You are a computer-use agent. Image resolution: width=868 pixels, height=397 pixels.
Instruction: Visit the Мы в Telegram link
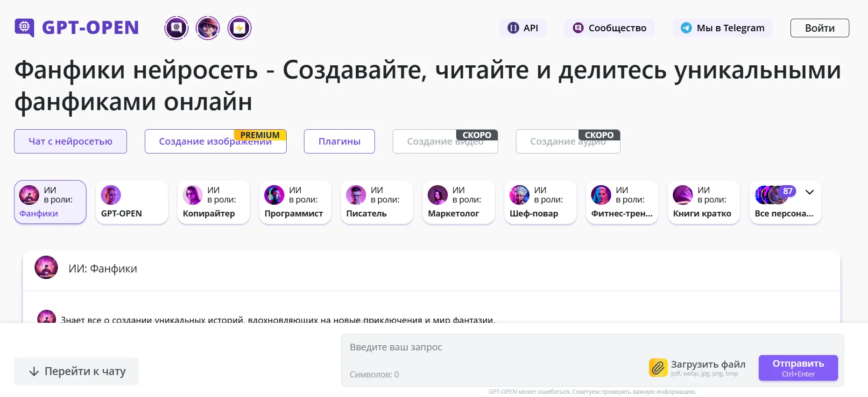[x=722, y=28]
